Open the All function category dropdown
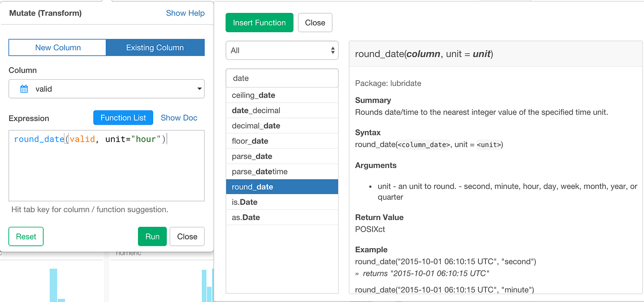Viewport: 644px width, 302px height. tap(282, 50)
